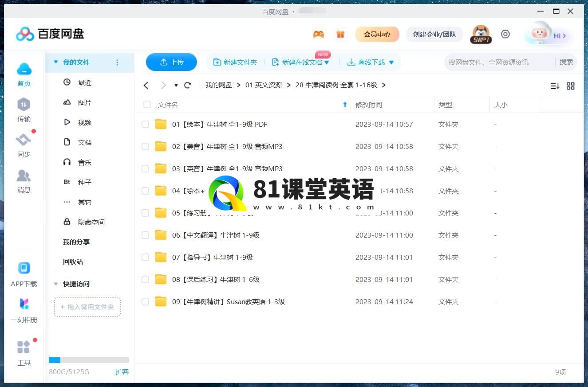This screenshot has height=387, width=588.
Task: Check the box for 07【指导书】牛津树 1-9级
Action: tap(145, 258)
